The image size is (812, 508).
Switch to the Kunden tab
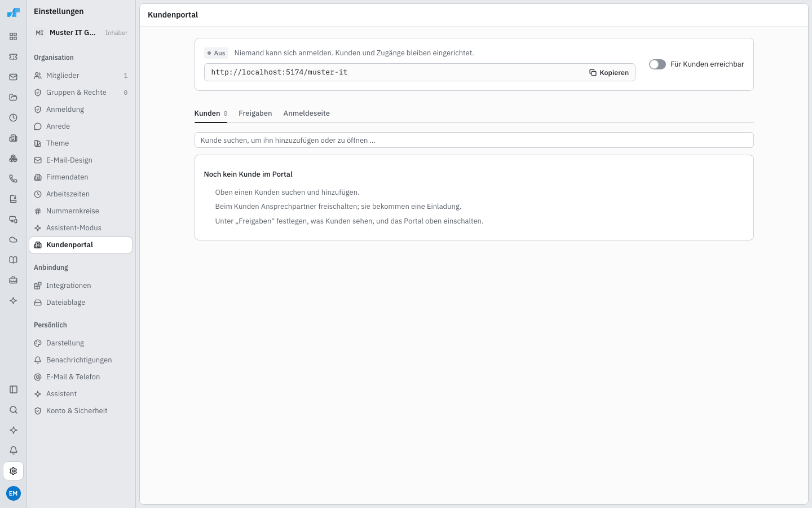click(x=211, y=113)
